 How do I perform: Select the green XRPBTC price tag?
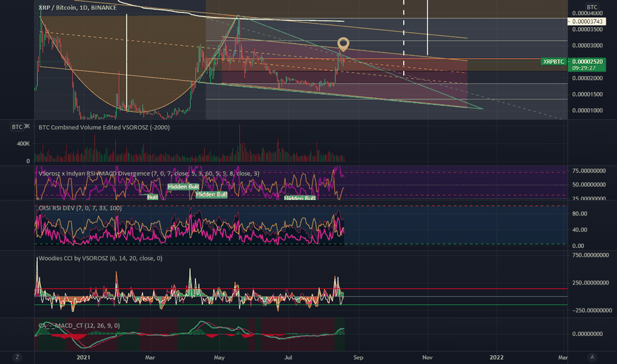point(553,62)
